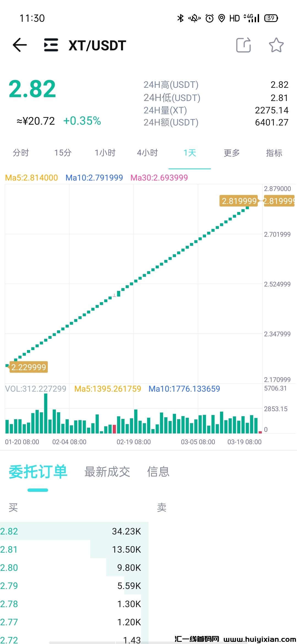Screen dimensions: 297x644
Task: Switch to the 15分 interval
Action: 63,153
